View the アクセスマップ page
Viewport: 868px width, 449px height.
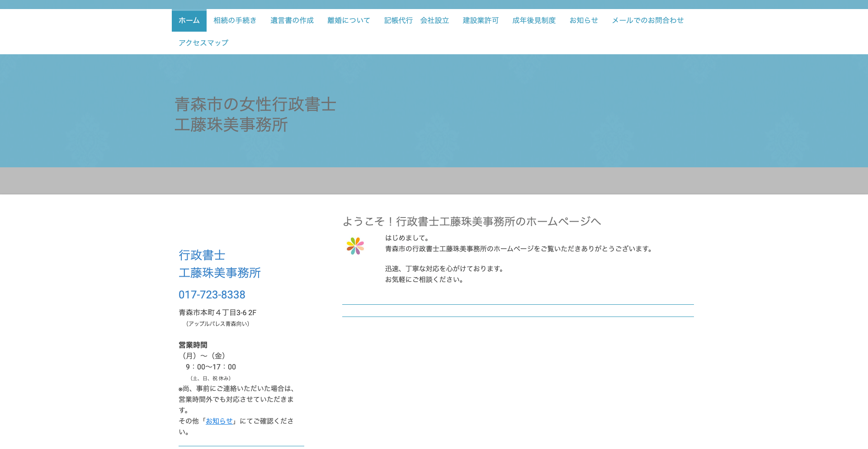click(203, 43)
